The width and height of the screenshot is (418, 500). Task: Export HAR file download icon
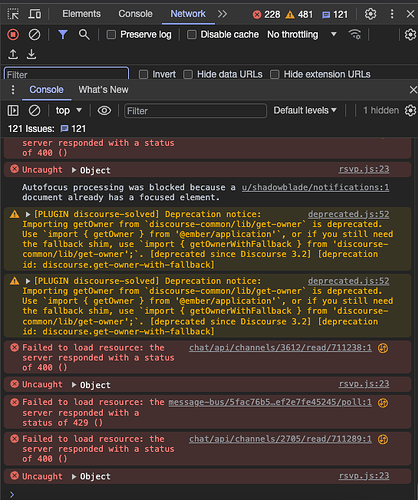[32, 54]
